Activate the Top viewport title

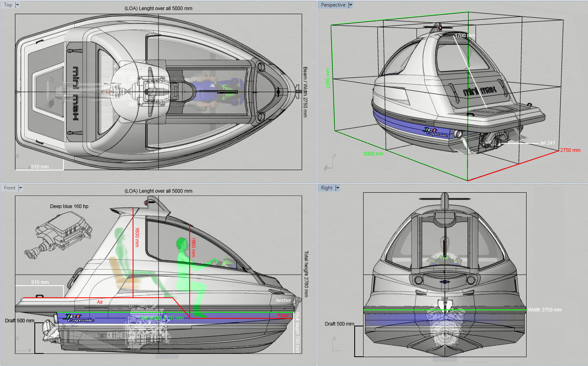8,5
